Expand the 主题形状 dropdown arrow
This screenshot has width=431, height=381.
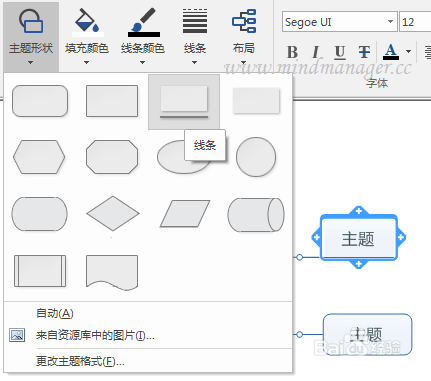click(x=31, y=62)
